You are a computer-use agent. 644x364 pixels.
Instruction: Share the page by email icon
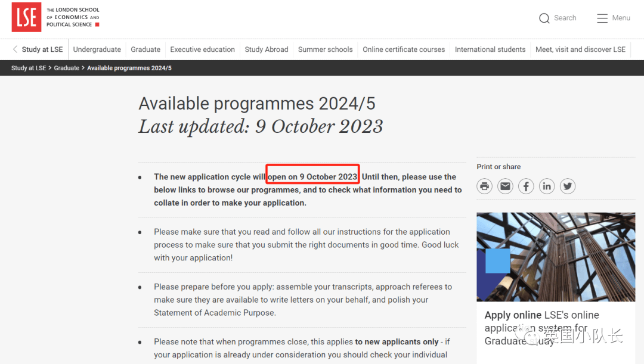pos(505,186)
